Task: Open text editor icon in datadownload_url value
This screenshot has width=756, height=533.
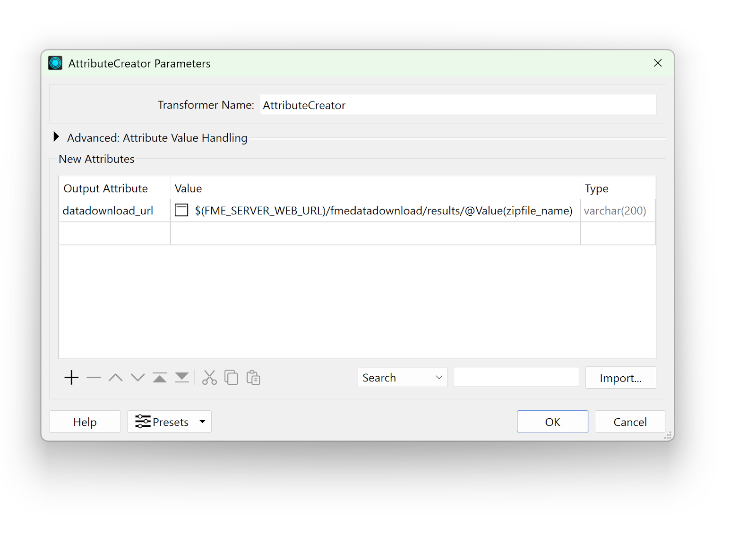Action: [x=181, y=210]
